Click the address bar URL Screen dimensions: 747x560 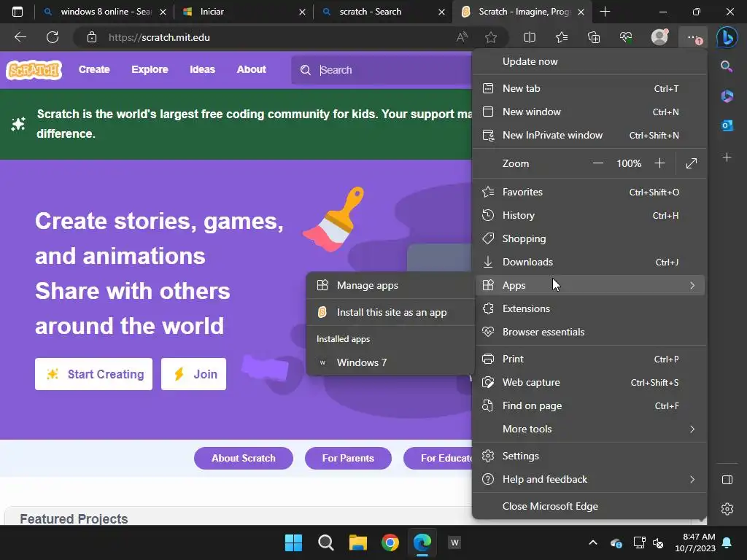(x=159, y=37)
